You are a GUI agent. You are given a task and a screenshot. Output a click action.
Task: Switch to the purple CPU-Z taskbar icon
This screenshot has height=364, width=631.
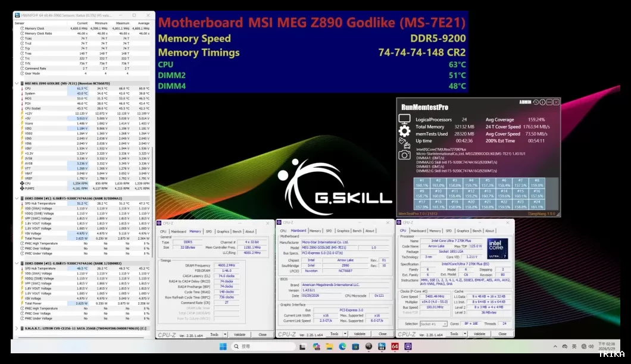tap(408, 346)
